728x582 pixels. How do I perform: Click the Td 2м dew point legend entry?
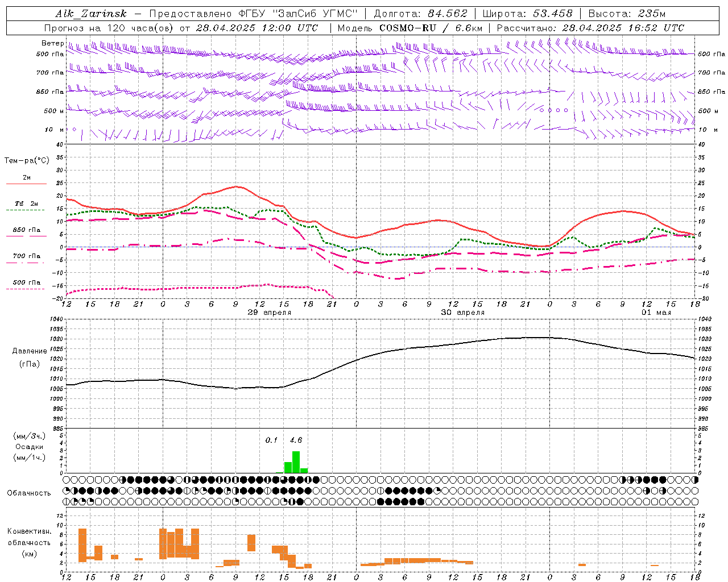pyautogui.click(x=26, y=203)
